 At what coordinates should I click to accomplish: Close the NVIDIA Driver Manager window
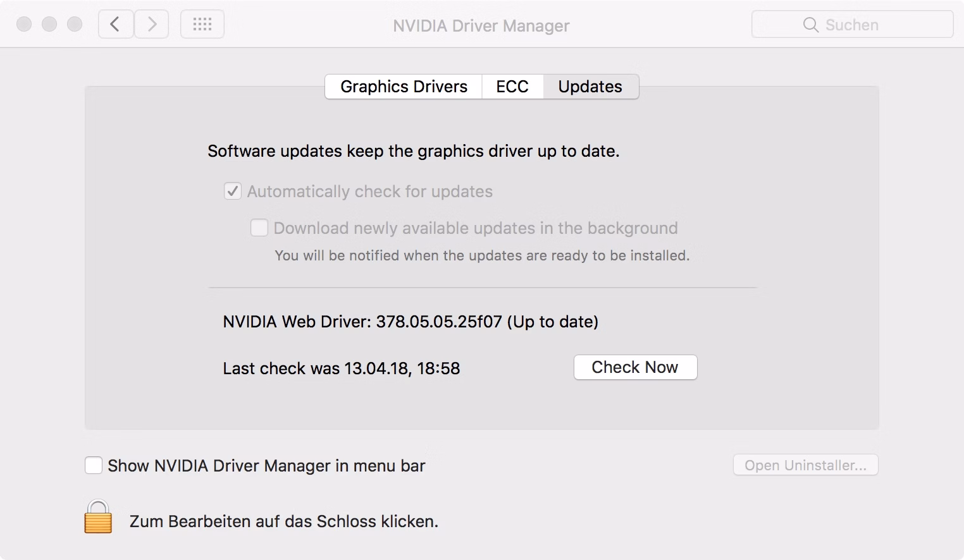pos(24,25)
